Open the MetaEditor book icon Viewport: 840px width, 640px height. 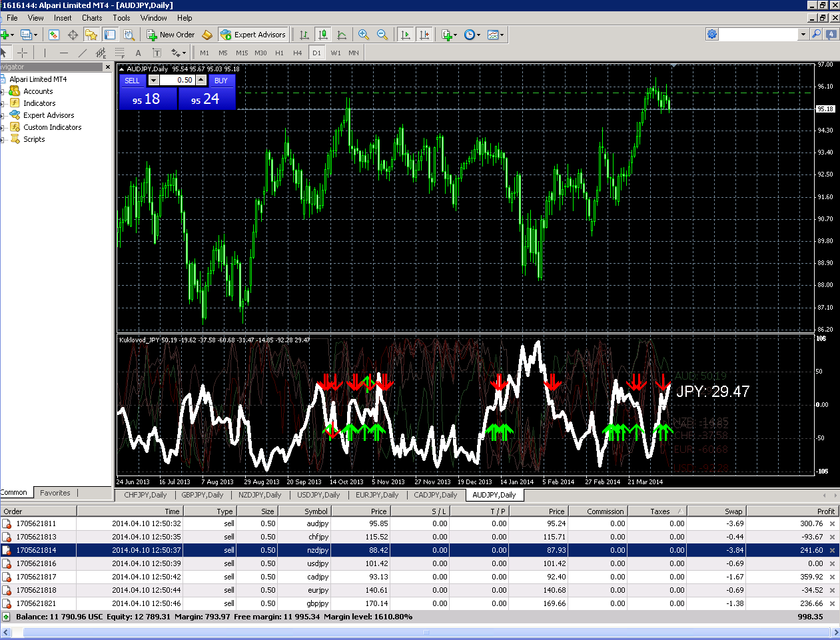click(x=207, y=35)
